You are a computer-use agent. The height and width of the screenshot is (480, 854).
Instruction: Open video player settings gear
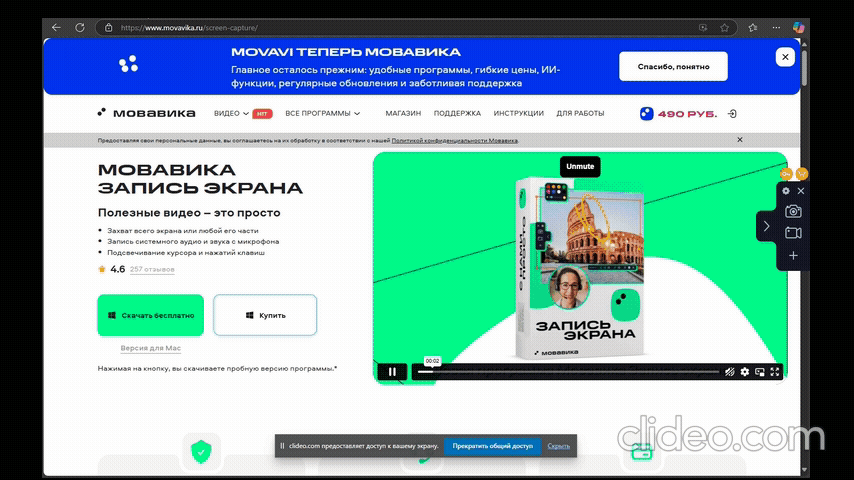(x=745, y=372)
